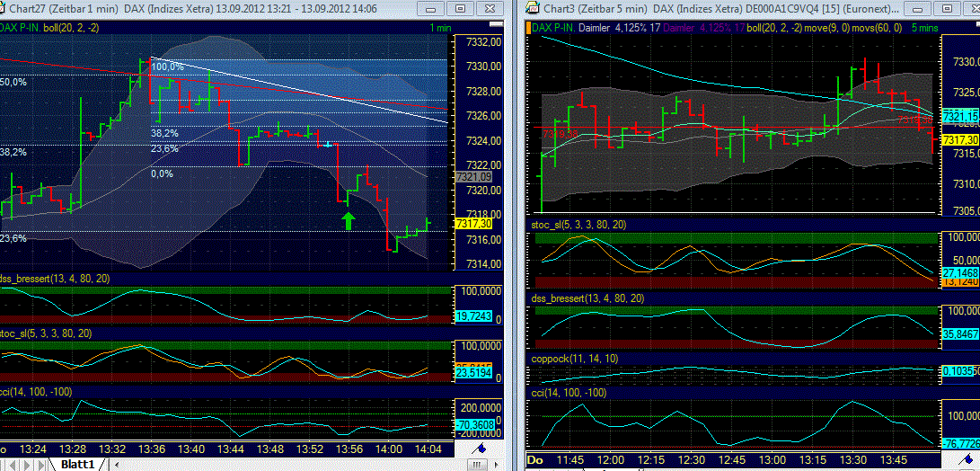Click the cci(14, 100, -100) label in Chart27
This screenshot has height=471, width=980.
[x=36, y=392]
